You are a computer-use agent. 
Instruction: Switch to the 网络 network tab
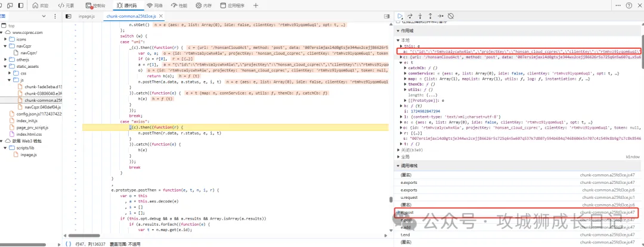click(154, 5)
